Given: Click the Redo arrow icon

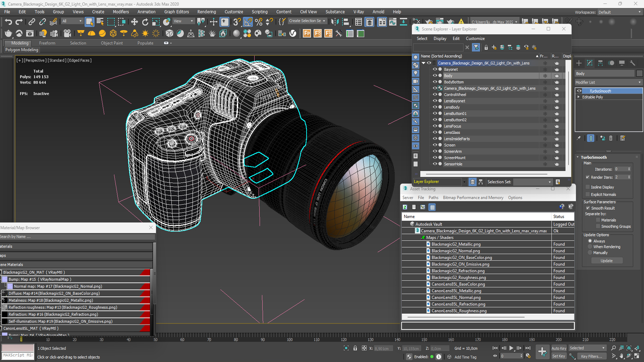Looking at the screenshot, I should 19,22.
